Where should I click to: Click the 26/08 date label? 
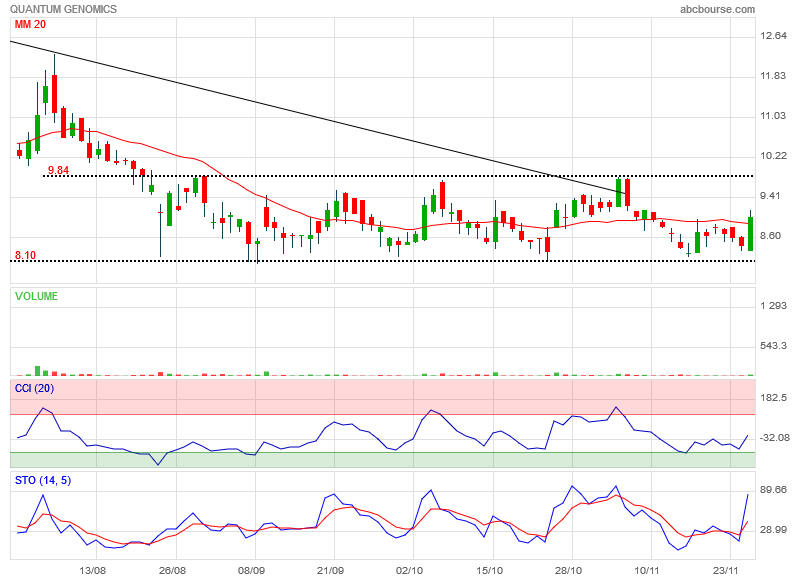[x=172, y=570]
